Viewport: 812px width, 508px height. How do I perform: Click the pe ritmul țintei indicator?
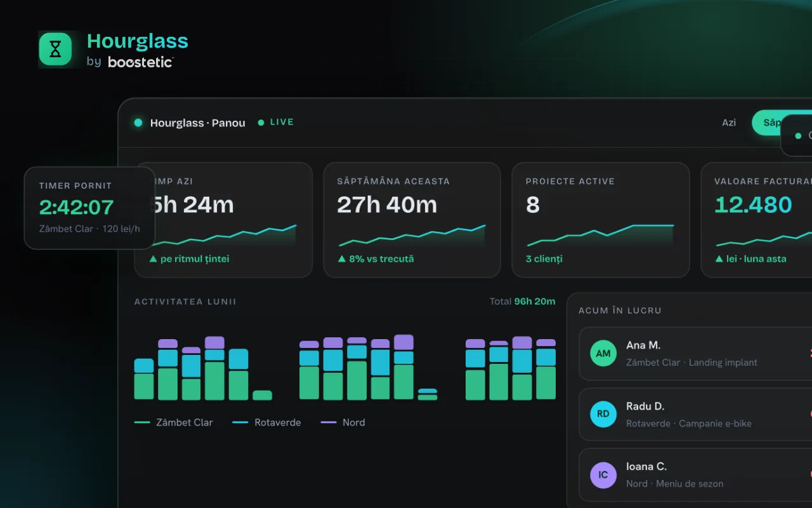(x=190, y=258)
